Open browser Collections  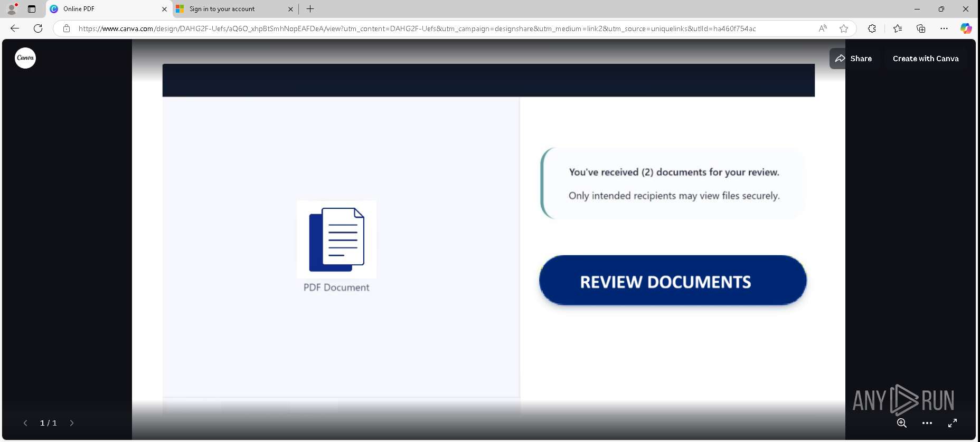click(921, 28)
